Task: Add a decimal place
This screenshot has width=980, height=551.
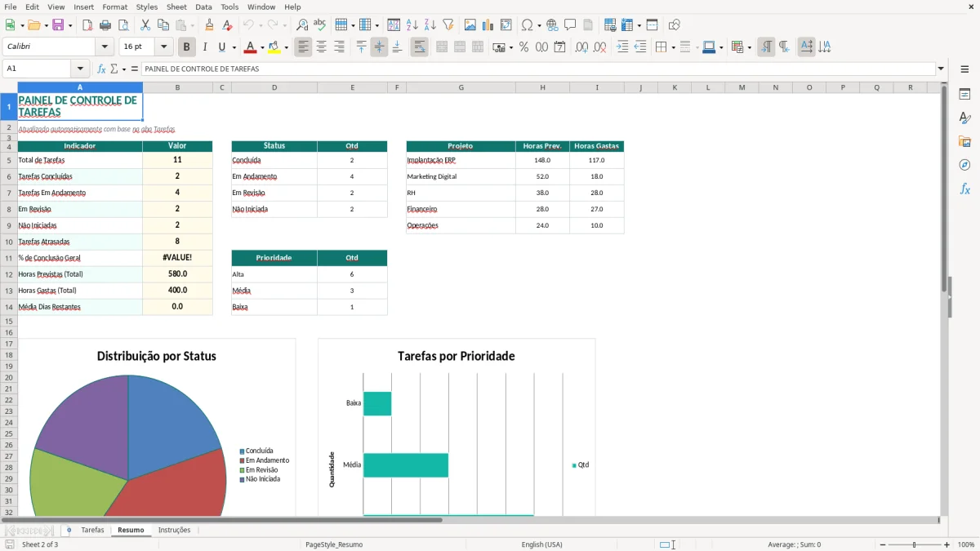Action: coord(582,47)
